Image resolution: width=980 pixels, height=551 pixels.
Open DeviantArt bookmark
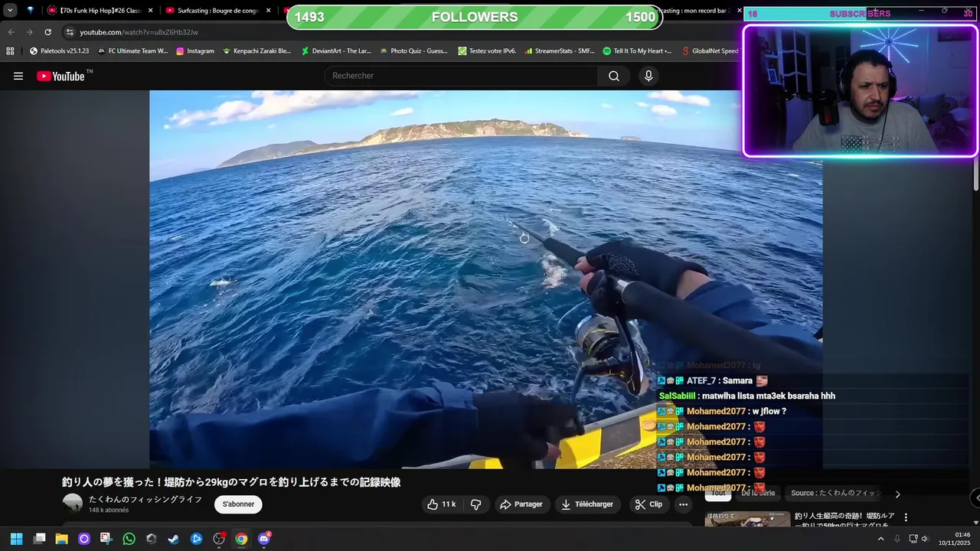click(336, 51)
